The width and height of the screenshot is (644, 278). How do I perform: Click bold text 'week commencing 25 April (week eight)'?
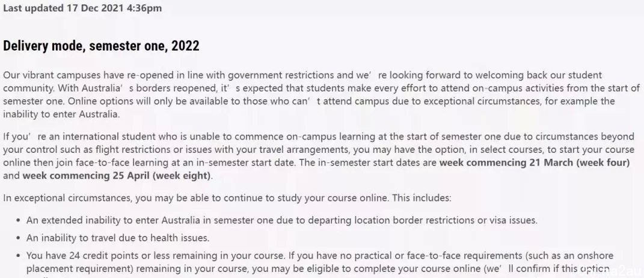coord(117,176)
